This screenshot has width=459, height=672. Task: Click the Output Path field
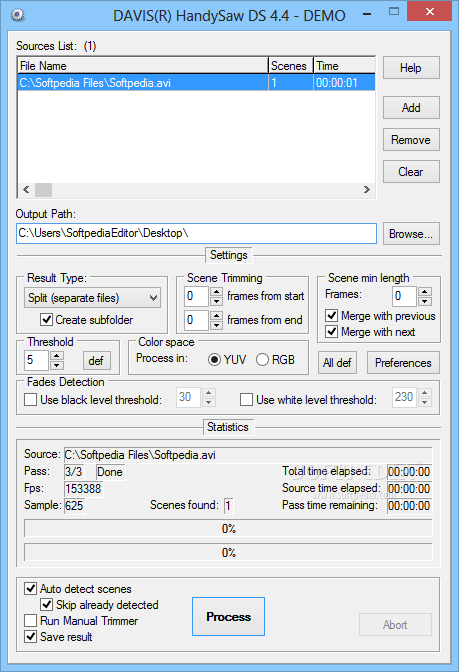pyautogui.click(x=196, y=234)
